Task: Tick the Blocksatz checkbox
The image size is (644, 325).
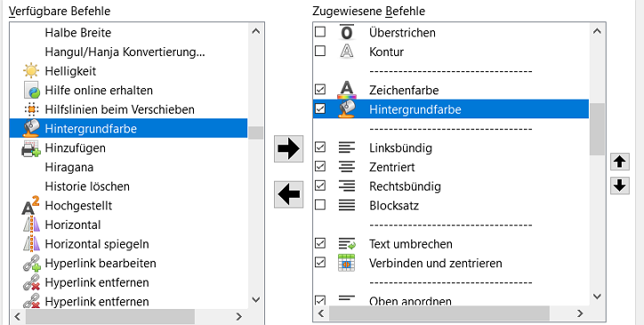Action: tap(320, 205)
